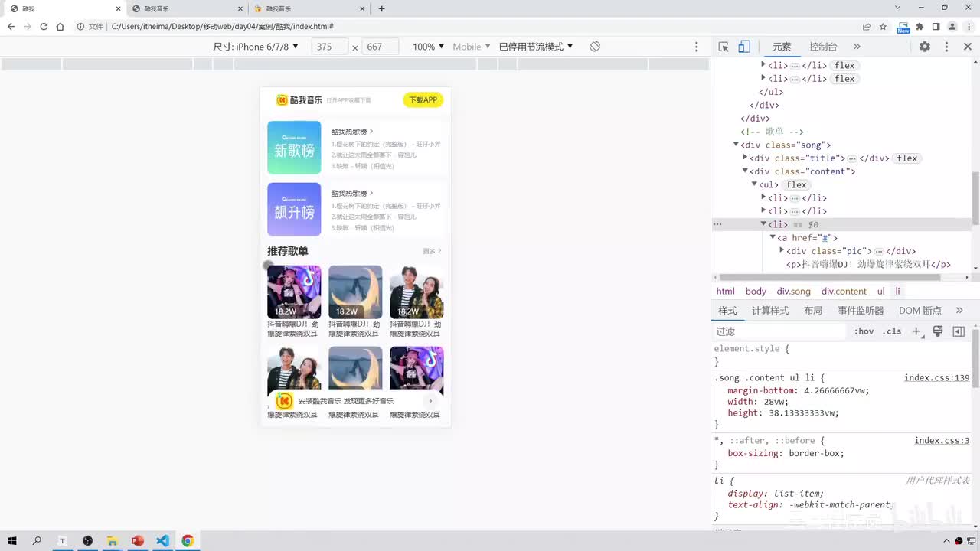980x551 pixels.
Task: Close the DevTools panel
Action: (967, 47)
